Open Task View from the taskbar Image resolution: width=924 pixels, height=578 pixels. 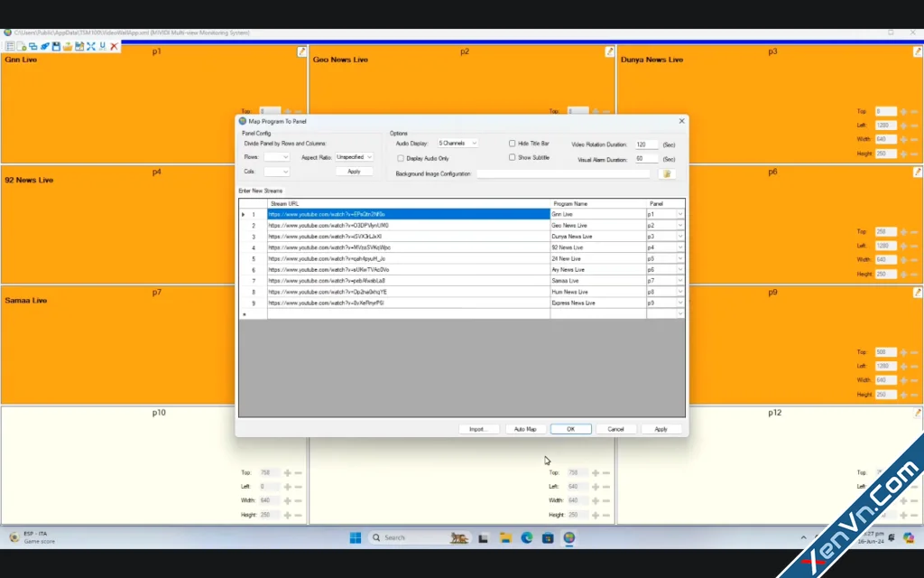coord(484,538)
